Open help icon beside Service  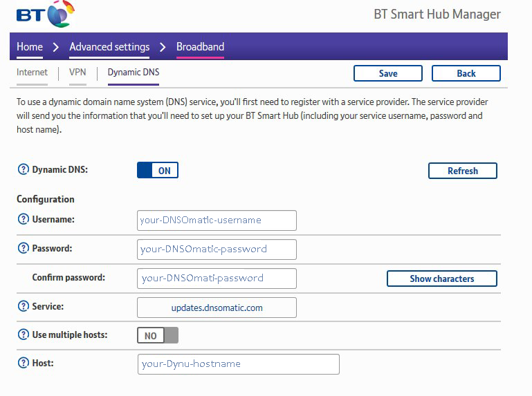pos(23,306)
